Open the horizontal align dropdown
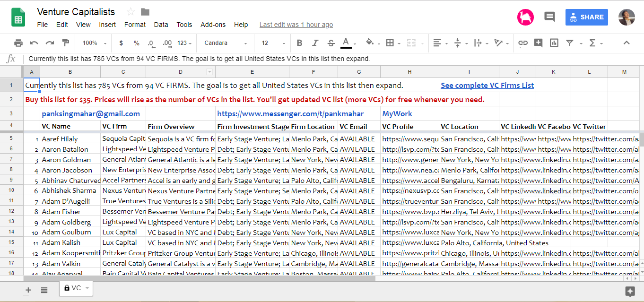The image size is (644, 302). [440, 43]
